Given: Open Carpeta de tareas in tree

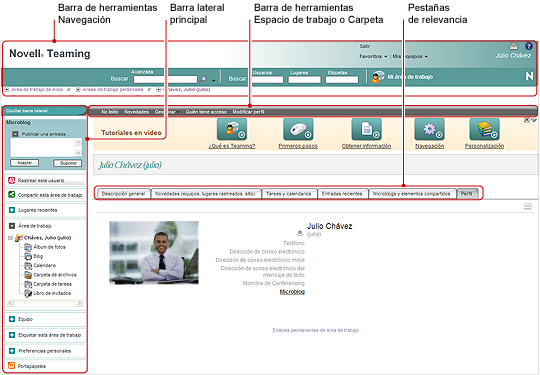Looking at the screenshot, I should click(x=48, y=284).
